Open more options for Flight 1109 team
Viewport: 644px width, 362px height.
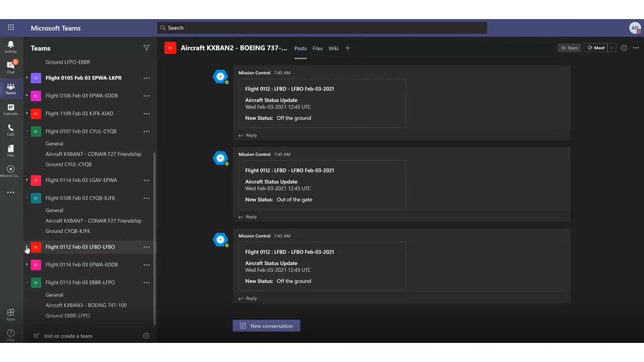[146, 114]
